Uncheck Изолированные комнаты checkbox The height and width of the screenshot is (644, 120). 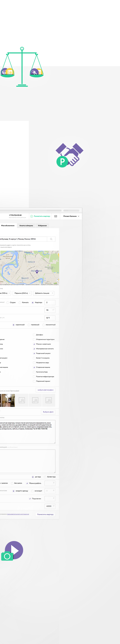[x=34, y=349]
